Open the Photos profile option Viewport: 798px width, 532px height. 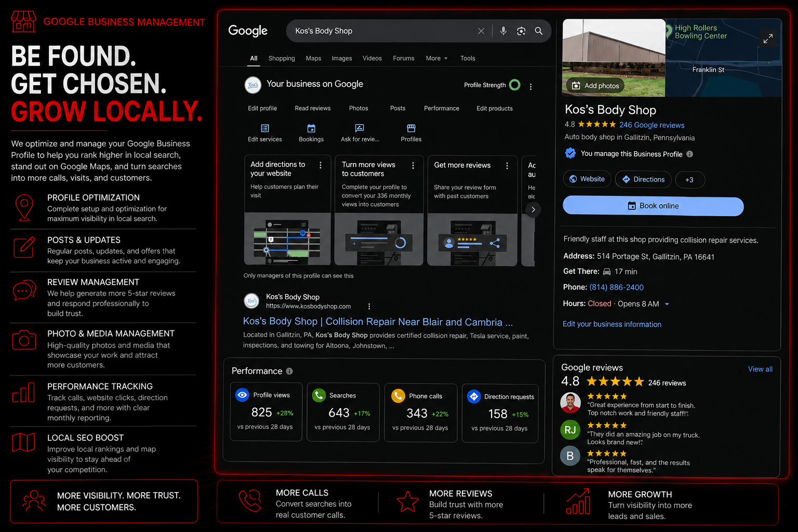point(358,109)
